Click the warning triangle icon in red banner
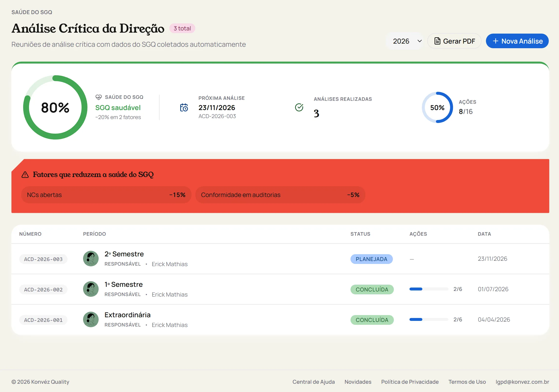The image size is (559, 392). (x=25, y=175)
